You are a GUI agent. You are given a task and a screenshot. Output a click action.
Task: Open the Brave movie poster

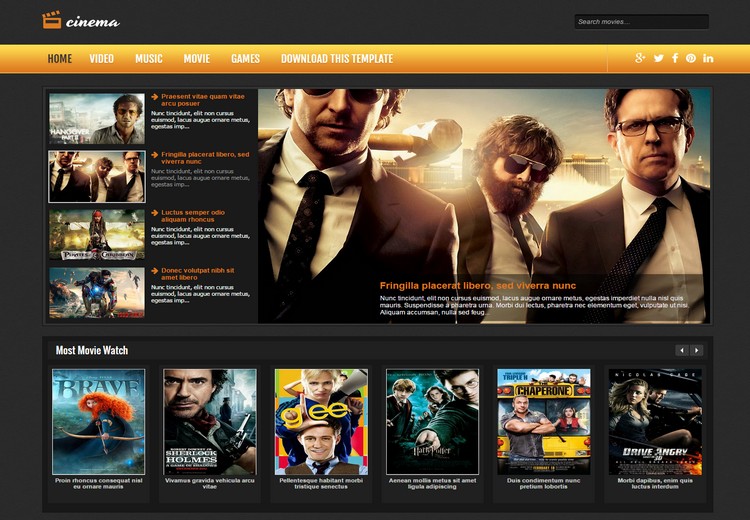coord(98,421)
